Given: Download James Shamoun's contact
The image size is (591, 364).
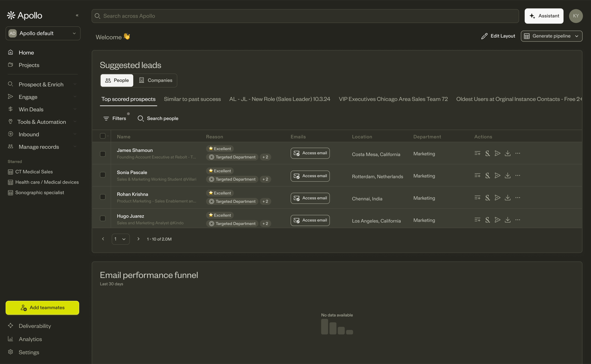Looking at the screenshot, I should coord(508,153).
